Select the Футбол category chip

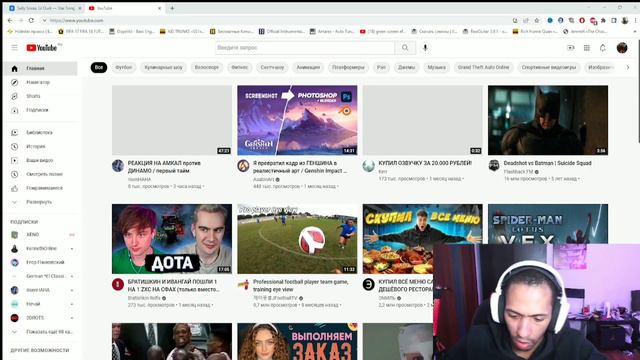coord(123,67)
